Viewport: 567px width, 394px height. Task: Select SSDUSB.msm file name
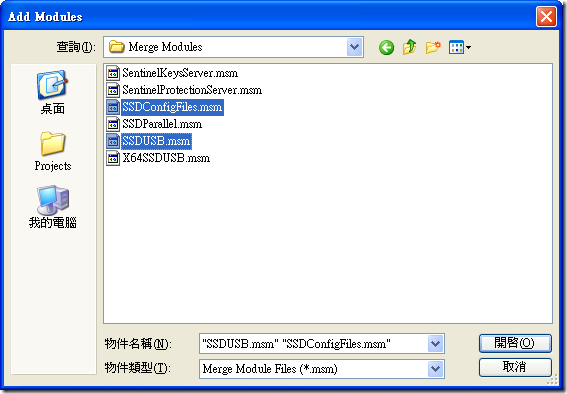[156, 141]
